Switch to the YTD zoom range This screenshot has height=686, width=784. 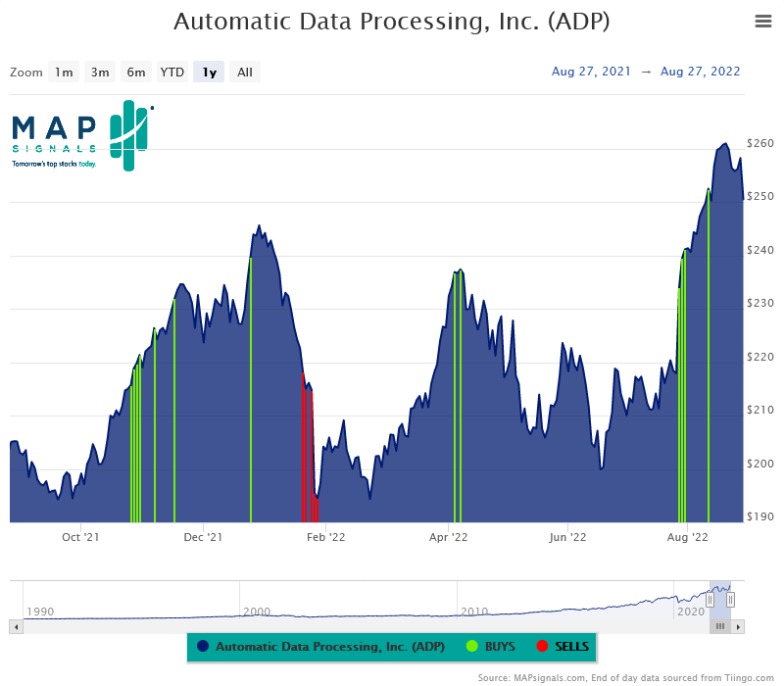point(171,72)
